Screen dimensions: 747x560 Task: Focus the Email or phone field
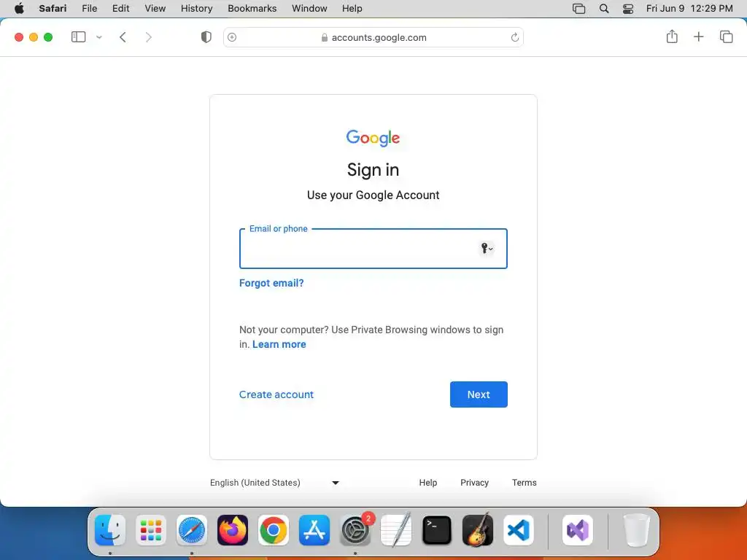click(373, 249)
